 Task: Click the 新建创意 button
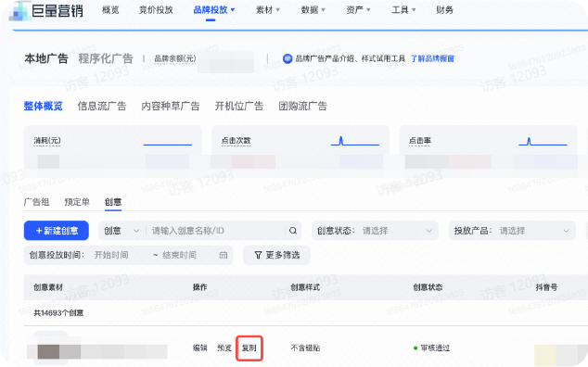[57, 231]
